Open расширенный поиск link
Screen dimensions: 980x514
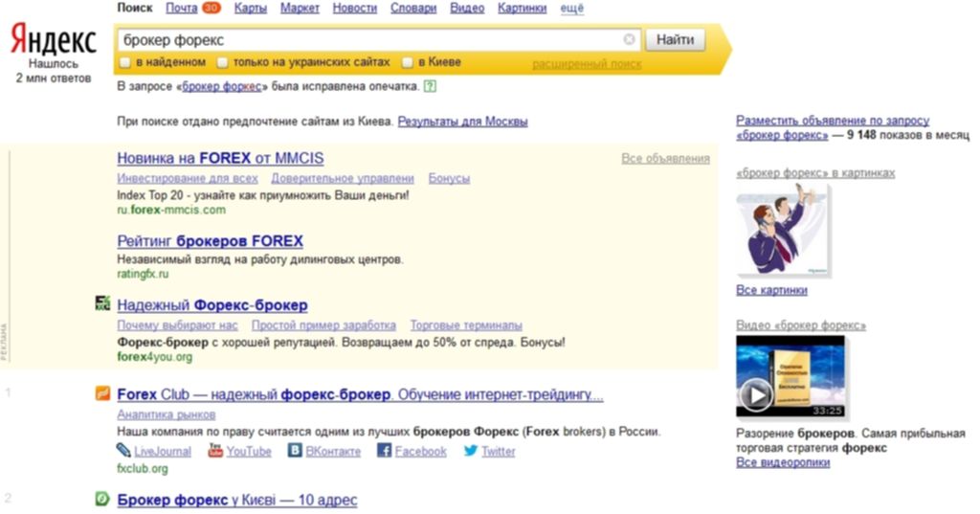(587, 64)
